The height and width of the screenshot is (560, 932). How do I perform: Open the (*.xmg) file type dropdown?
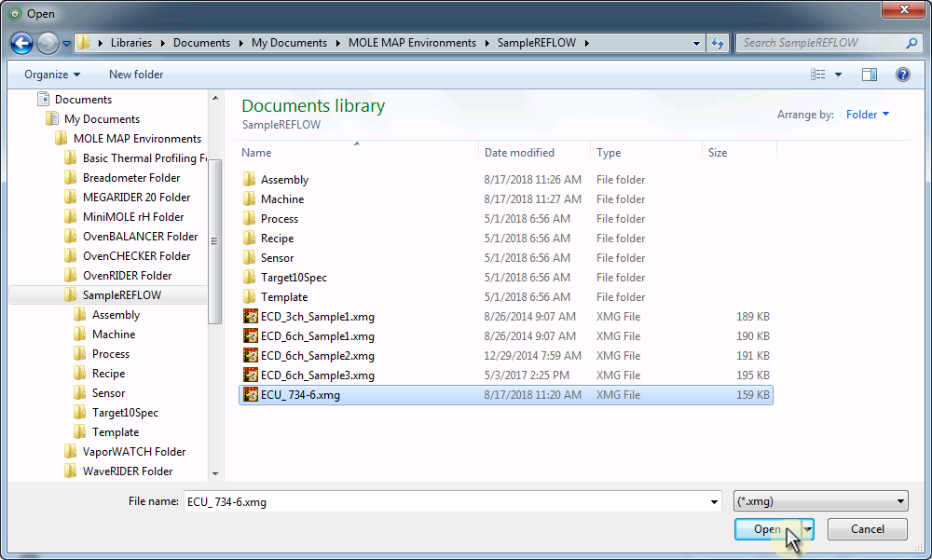[x=821, y=501]
